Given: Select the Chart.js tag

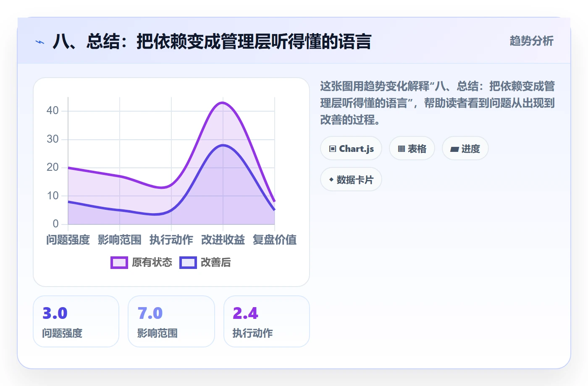Looking at the screenshot, I should point(351,149).
